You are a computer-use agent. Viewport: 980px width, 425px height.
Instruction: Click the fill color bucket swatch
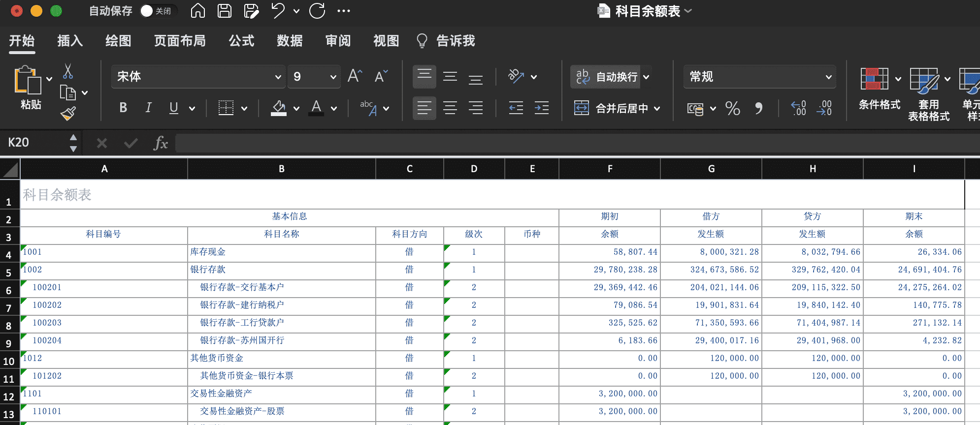[279, 108]
